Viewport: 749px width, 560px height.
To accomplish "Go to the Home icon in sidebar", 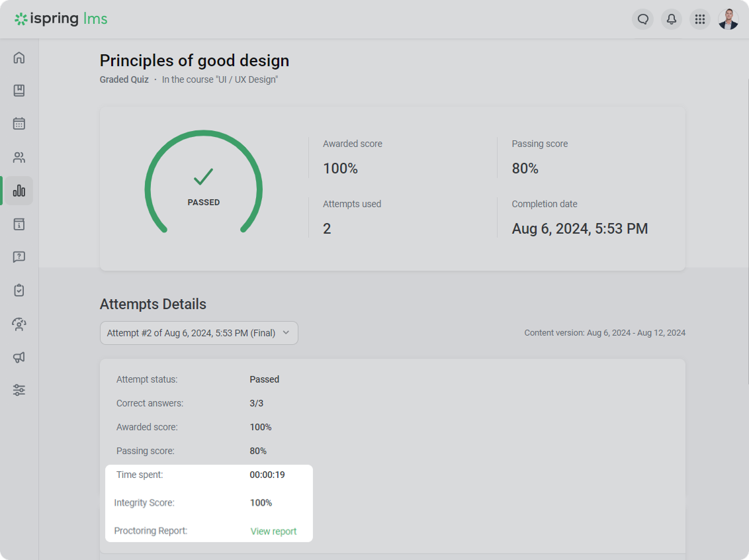I will point(19,58).
